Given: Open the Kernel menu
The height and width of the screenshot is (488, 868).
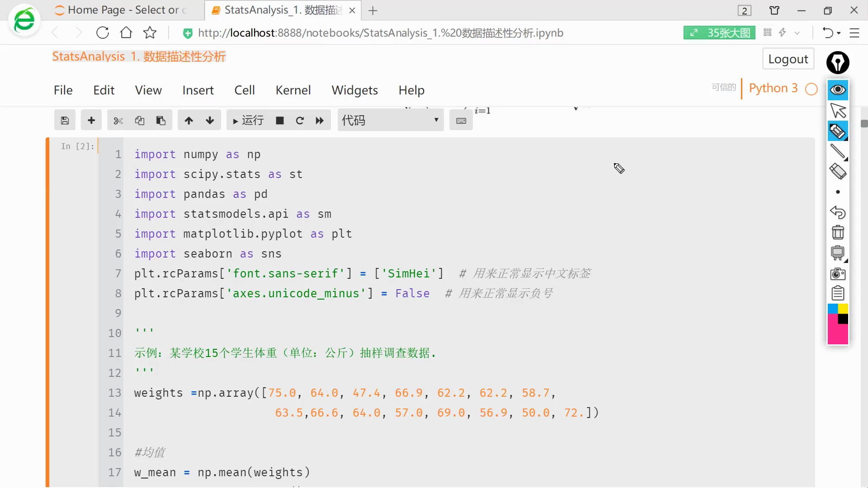Looking at the screenshot, I should [x=293, y=90].
